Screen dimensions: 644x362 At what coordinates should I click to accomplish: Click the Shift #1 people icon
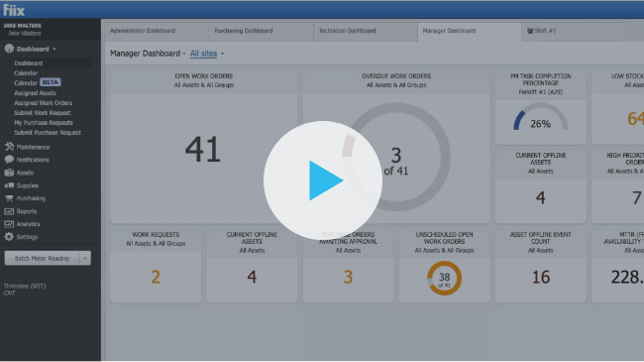pyautogui.click(x=530, y=31)
